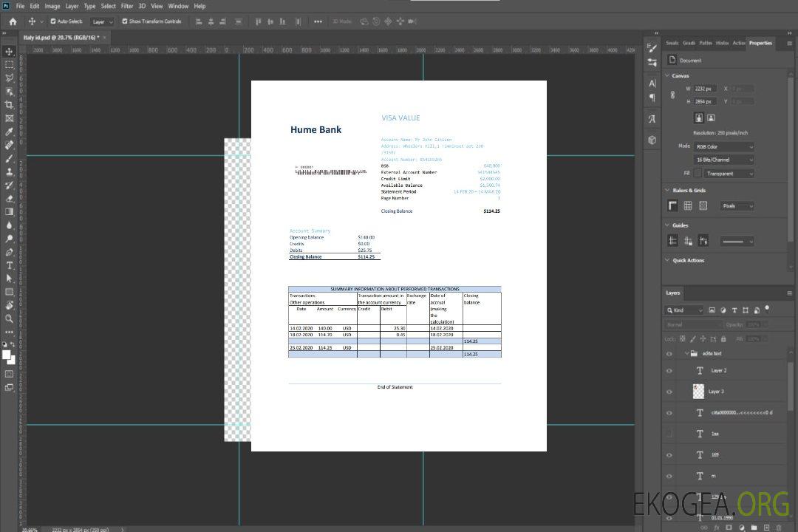Click the foreground color swatch
The width and height of the screenshot is (798, 532).
[x=7, y=355]
